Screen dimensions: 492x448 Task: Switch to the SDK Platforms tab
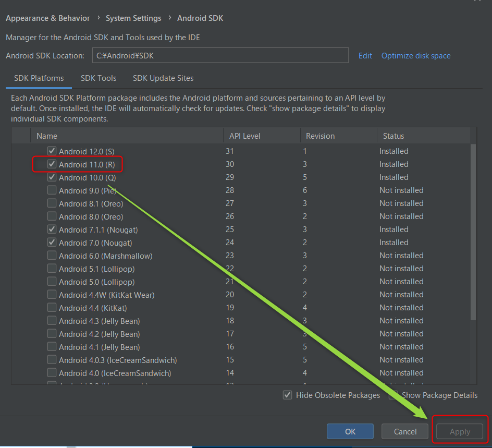[x=39, y=78]
